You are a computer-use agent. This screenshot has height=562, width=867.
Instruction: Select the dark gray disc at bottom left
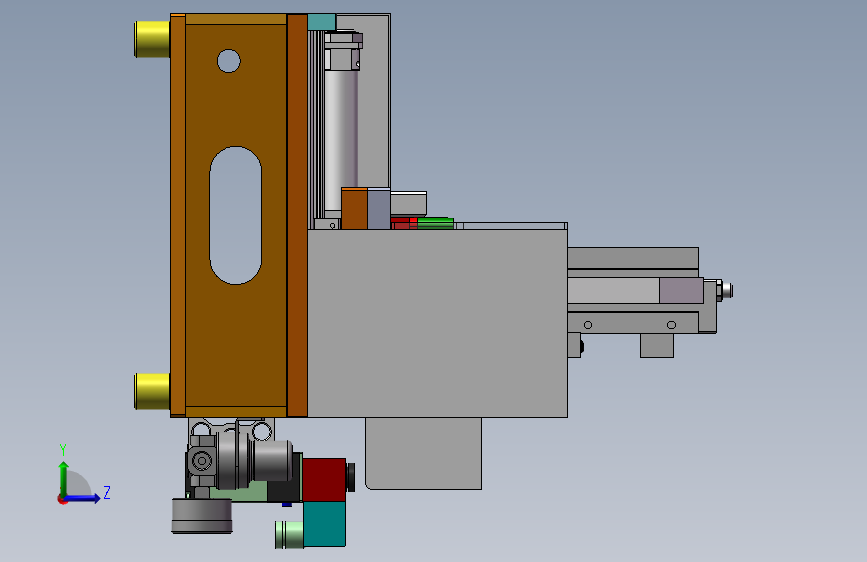[202, 516]
